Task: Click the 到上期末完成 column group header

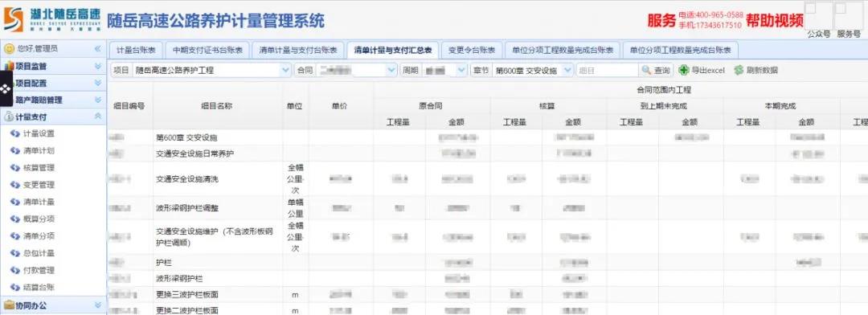Action: click(x=664, y=106)
